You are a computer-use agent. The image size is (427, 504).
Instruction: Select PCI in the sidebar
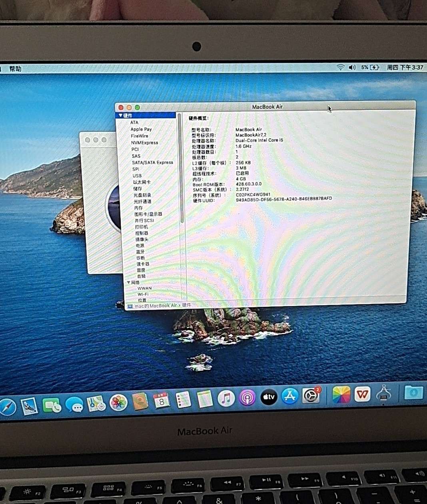(135, 149)
